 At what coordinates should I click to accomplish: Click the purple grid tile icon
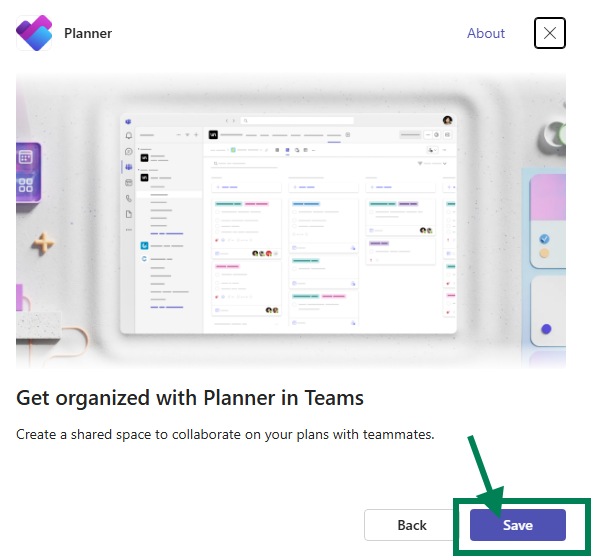click(x=25, y=185)
